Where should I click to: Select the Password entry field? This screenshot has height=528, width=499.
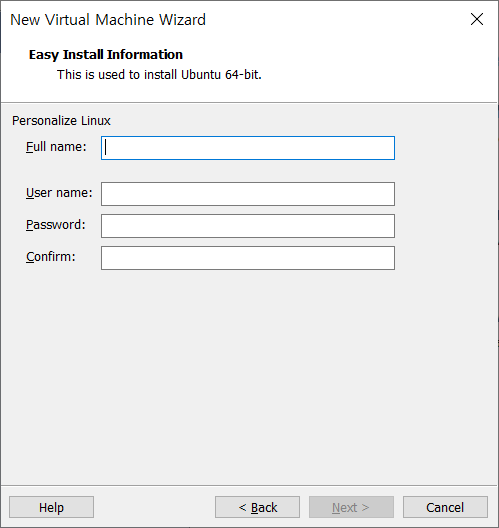[248, 226]
